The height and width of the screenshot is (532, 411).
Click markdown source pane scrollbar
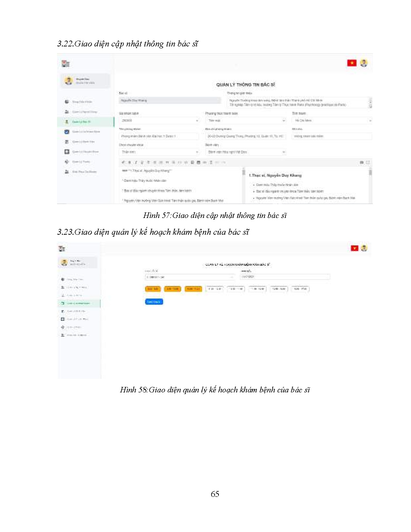click(x=244, y=185)
